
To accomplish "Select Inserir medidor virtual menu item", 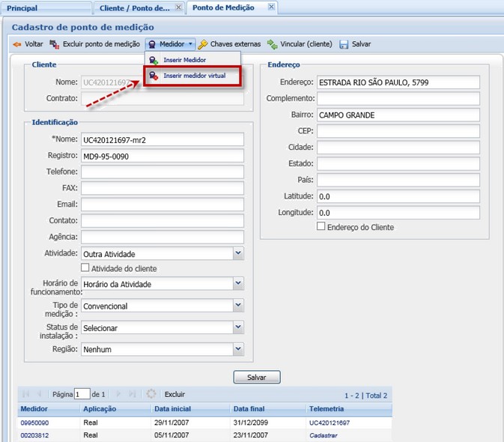I will tap(194, 76).
